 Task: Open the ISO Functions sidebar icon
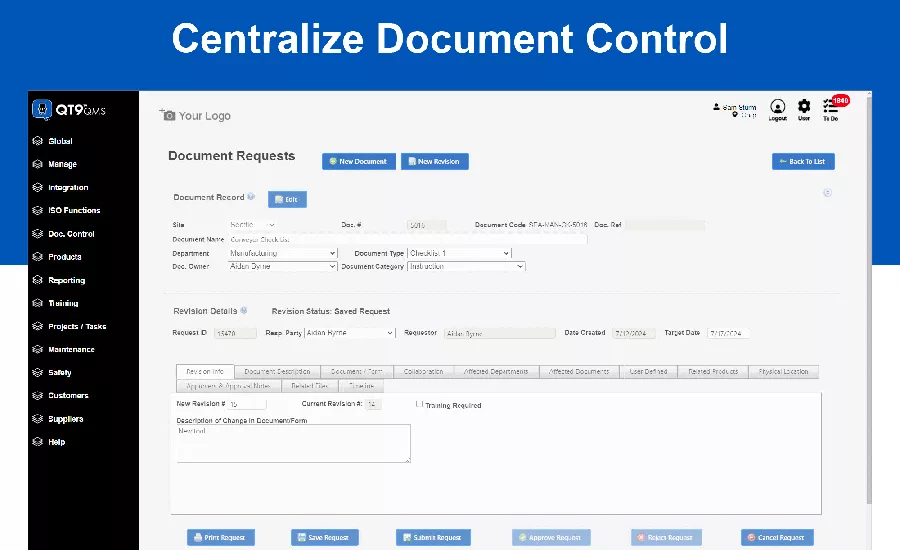click(x=38, y=210)
